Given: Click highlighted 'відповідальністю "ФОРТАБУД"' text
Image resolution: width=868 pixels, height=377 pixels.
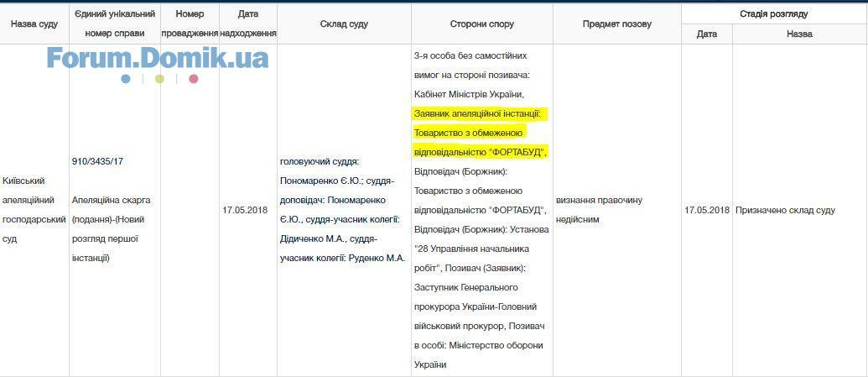Looking at the screenshot, I should (481, 152).
